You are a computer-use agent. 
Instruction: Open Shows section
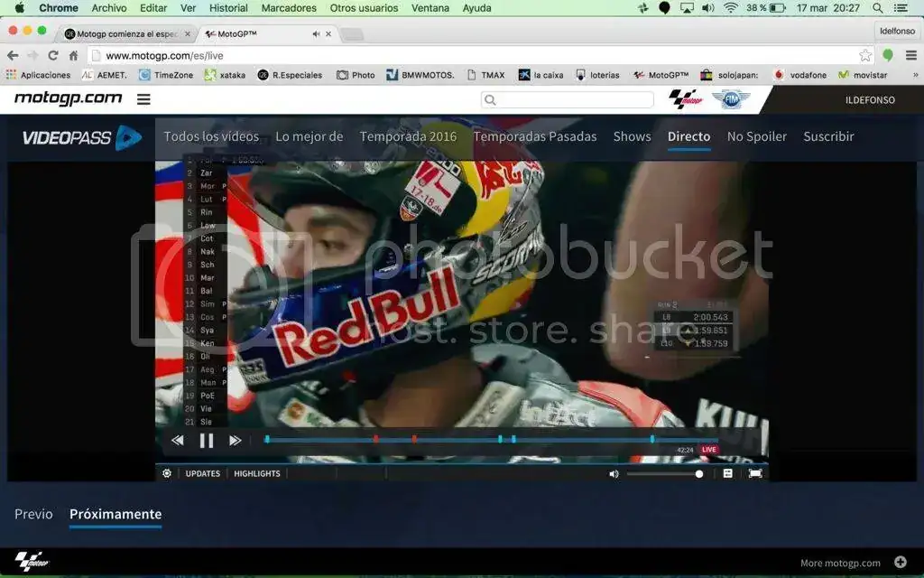point(633,137)
